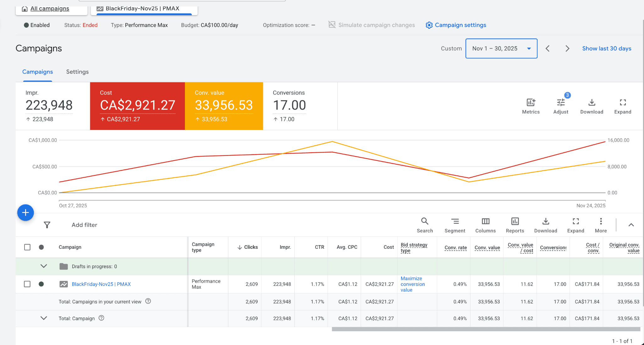Check the BlackFriday-Nov25 row checkbox
Image resolution: width=644 pixels, height=345 pixels.
point(27,284)
